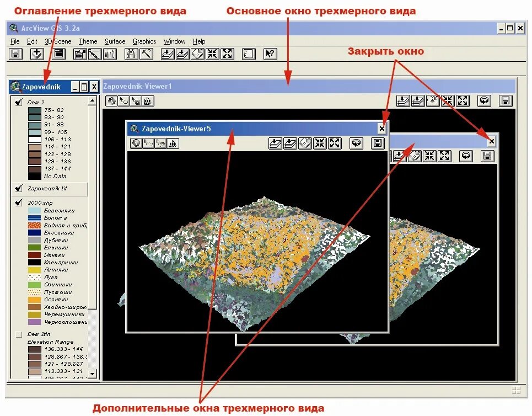Screen dimensions: 532x416
Task: Click Zoom to Selected in main toolbar
Action: pyautogui.click(x=197, y=54)
